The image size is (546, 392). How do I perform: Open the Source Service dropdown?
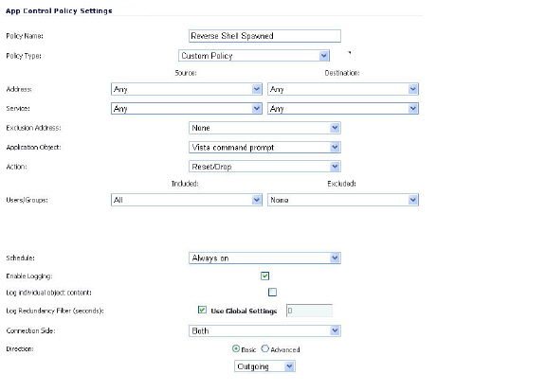point(187,109)
